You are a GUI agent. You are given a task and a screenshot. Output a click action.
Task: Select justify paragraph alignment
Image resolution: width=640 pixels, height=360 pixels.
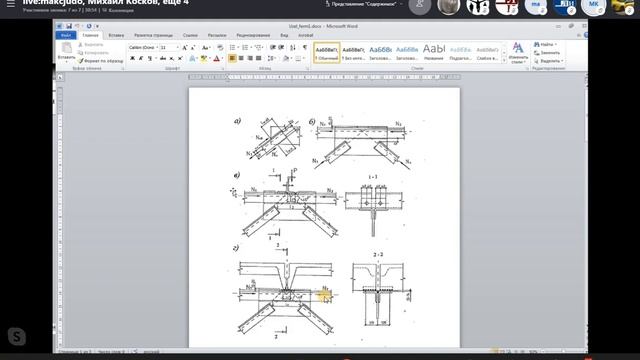point(258,59)
